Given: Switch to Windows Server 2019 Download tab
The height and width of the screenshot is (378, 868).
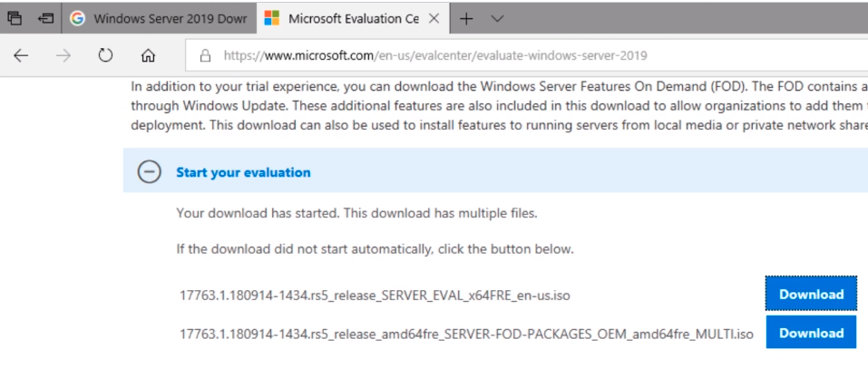Looking at the screenshot, I should (x=159, y=18).
